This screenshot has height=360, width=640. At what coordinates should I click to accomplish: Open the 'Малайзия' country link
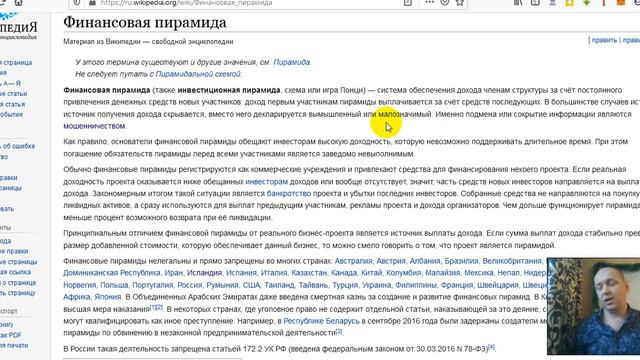pyautogui.click(x=442, y=273)
